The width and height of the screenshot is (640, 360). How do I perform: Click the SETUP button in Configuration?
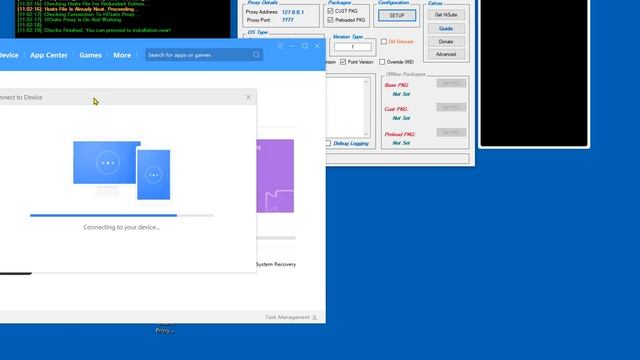397,16
